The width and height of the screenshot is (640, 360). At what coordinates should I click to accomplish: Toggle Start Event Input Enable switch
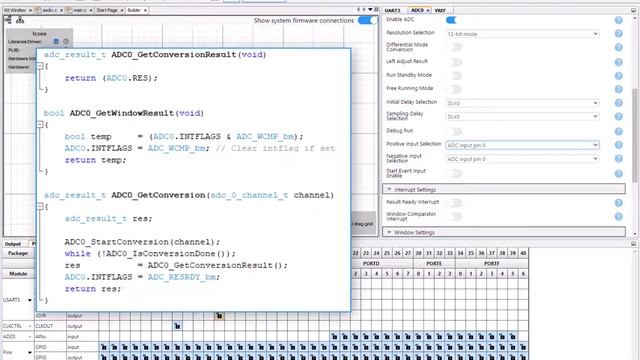[x=454, y=174]
